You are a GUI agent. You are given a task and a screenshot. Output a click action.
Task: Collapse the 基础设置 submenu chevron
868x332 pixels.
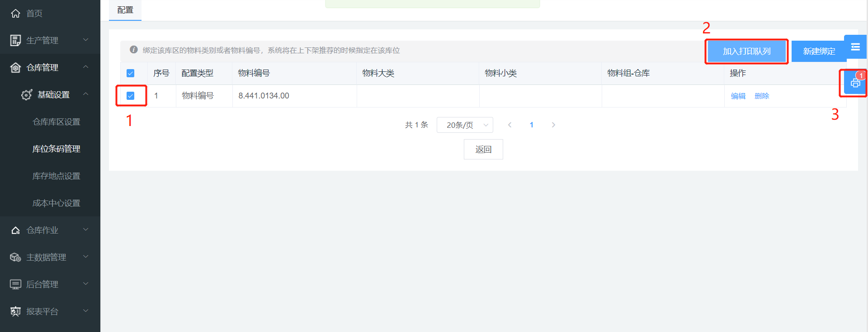click(85, 94)
